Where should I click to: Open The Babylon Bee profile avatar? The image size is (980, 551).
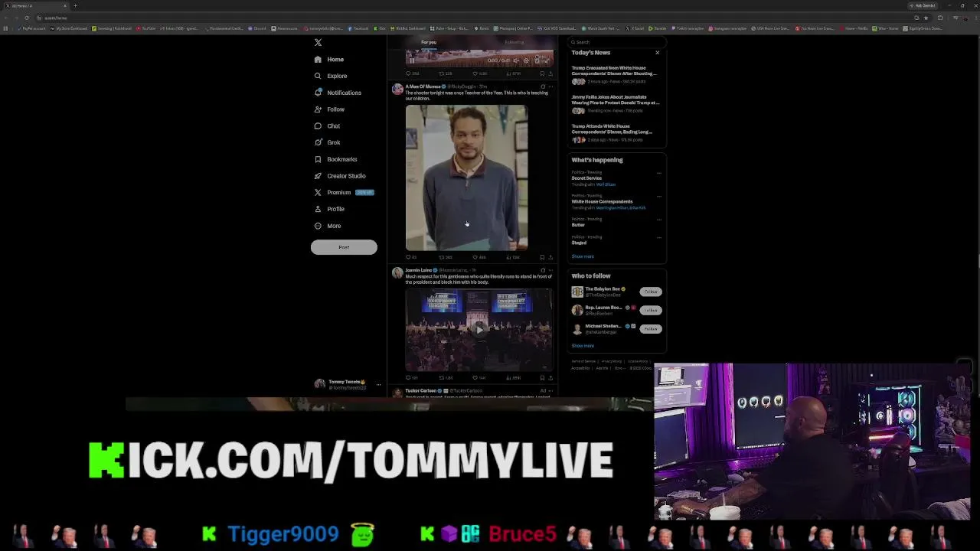coord(577,292)
